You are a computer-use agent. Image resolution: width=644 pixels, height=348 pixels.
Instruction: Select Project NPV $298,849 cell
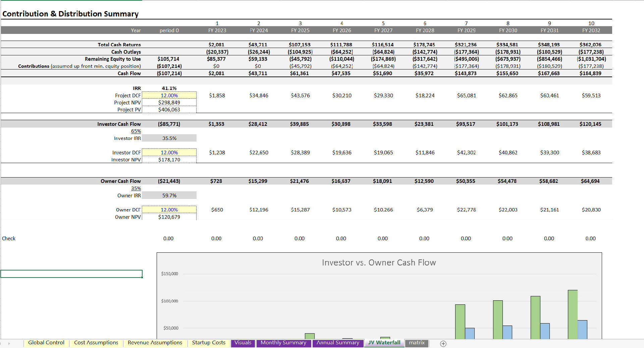(x=169, y=103)
